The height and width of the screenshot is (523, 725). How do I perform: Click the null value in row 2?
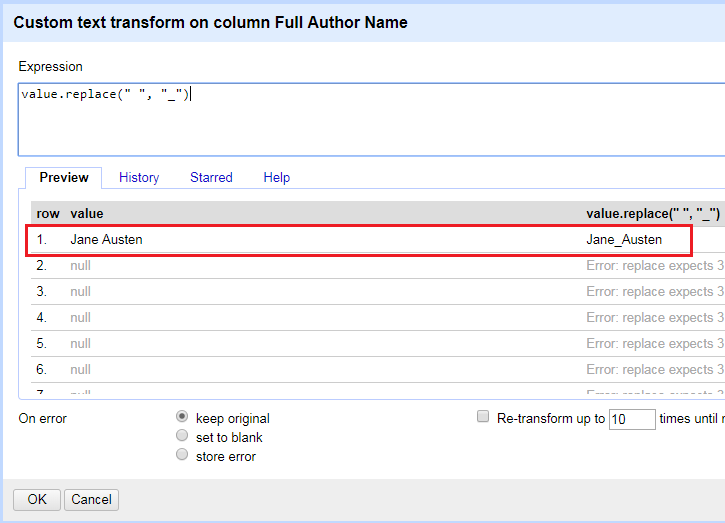(80, 266)
